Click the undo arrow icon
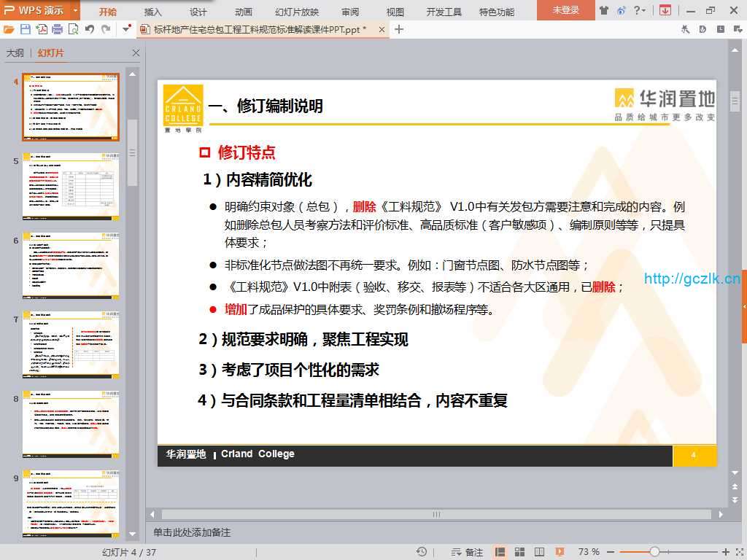 click(90, 29)
